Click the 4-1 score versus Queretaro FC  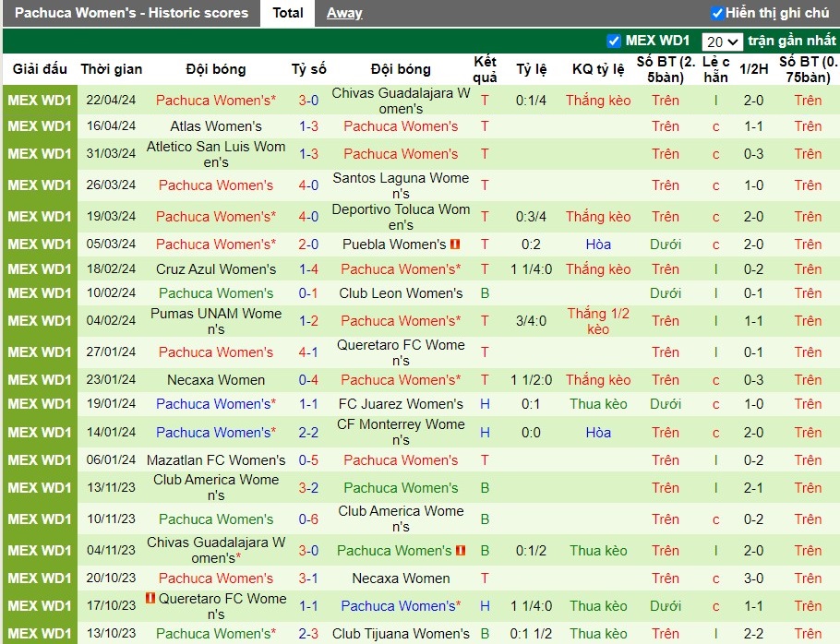pyautogui.click(x=308, y=352)
